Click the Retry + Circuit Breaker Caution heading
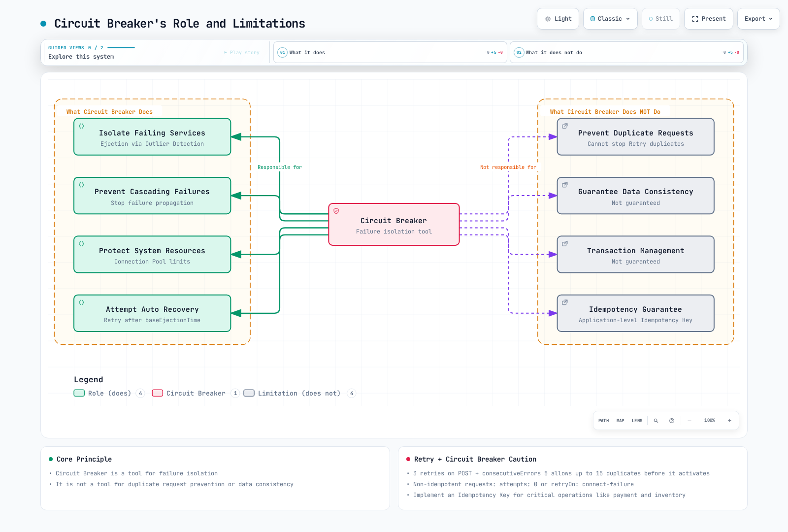The image size is (788, 532). pyautogui.click(x=475, y=459)
